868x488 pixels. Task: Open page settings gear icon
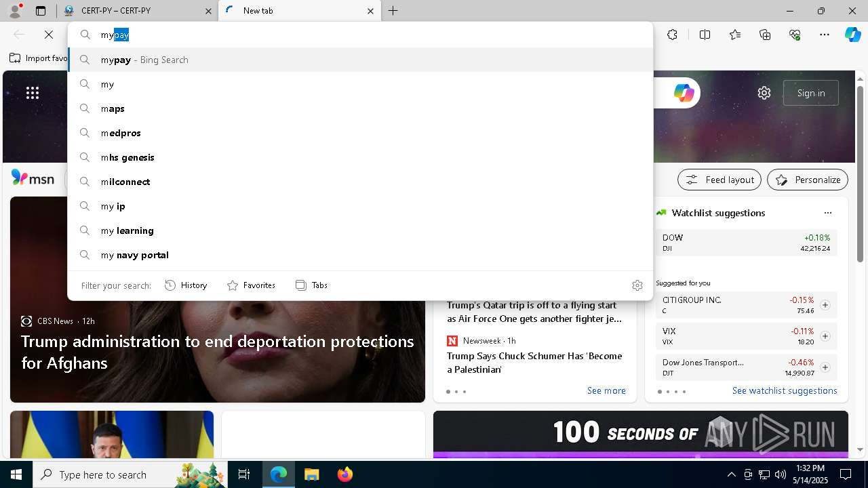764,93
